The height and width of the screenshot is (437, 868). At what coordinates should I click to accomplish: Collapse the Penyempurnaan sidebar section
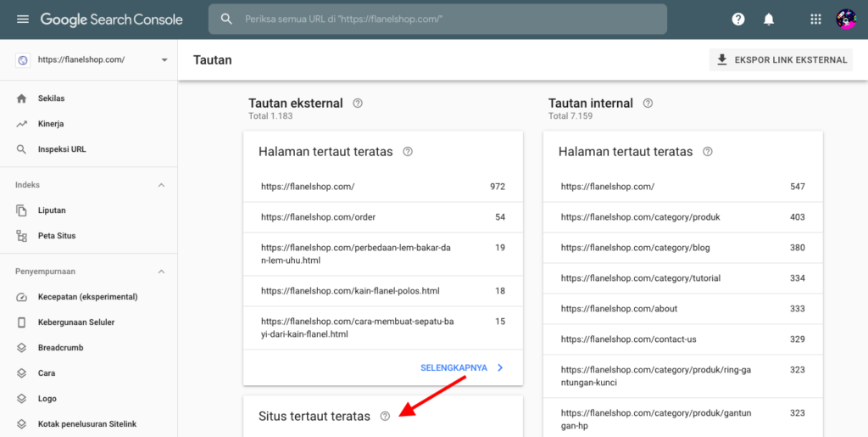162,272
